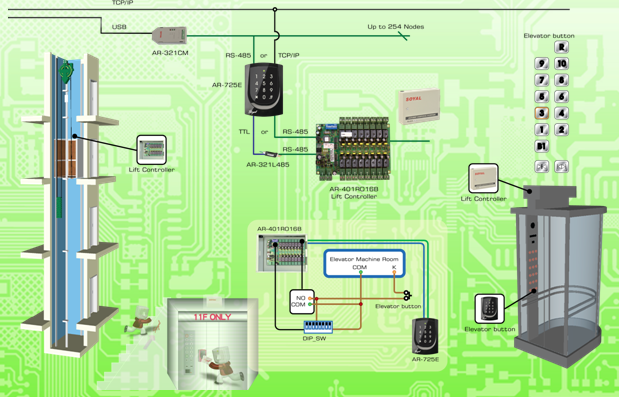619x397 pixels.
Task: Click the door close elevator button
Action: [x=561, y=167]
